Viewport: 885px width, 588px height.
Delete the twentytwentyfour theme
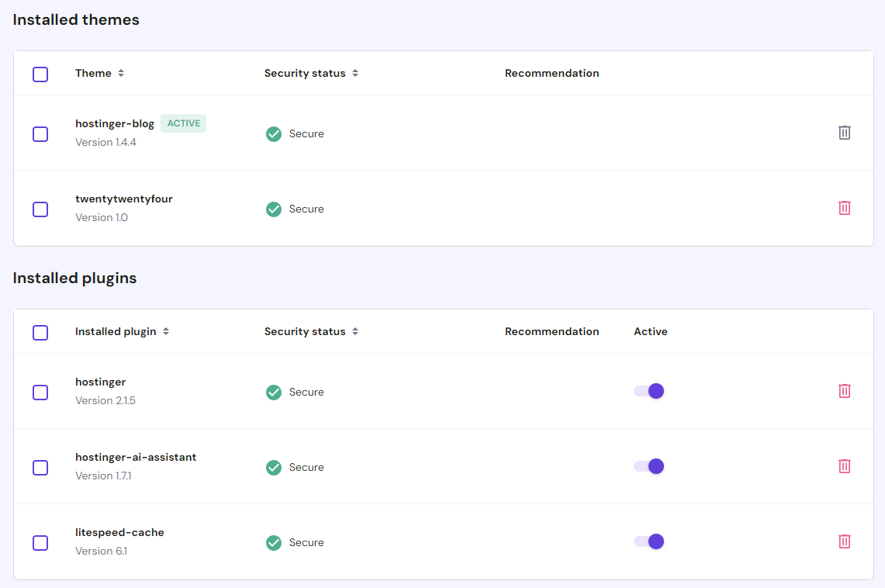click(x=845, y=208)
